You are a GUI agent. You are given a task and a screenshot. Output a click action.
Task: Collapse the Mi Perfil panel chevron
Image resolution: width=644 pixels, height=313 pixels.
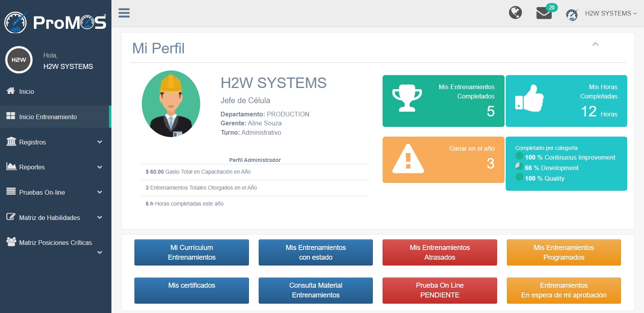pyautogui.click(x=595, y=44)
